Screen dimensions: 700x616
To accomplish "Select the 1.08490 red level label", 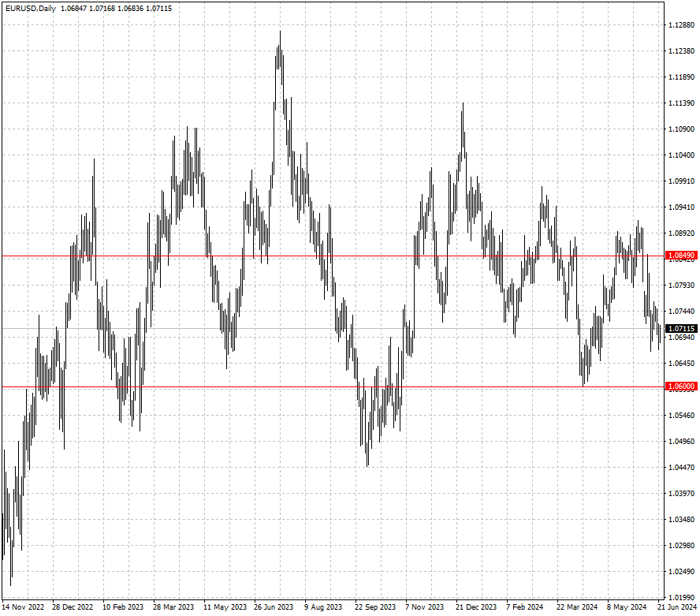I will click(x=681, y=256).
